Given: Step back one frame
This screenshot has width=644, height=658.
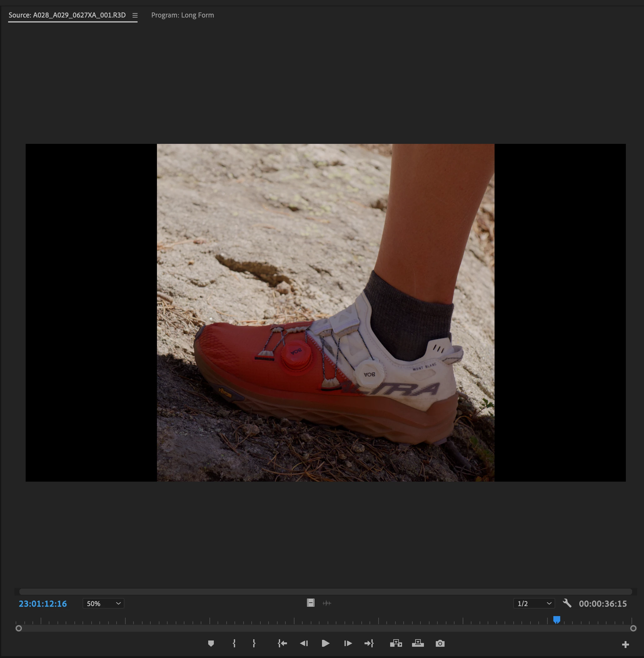Looking at the screenshot, I should (x=304, y=643).
